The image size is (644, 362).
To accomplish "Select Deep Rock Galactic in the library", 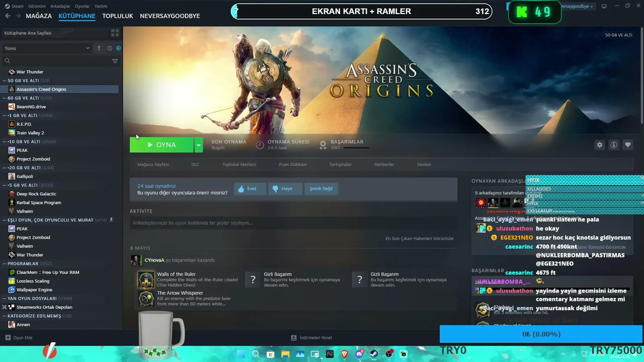I will pyautogui.click(x=36, y=194).
